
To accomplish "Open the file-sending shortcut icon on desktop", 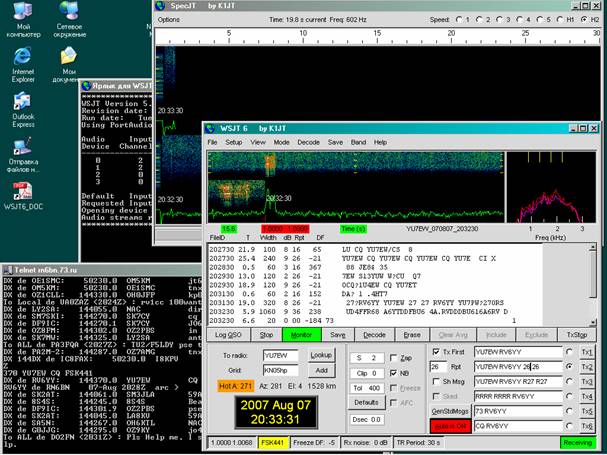I will (x=23, y=155).
